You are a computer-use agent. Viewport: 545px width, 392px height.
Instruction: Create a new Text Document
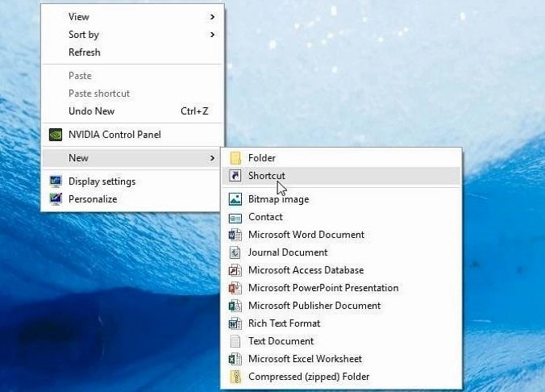click(281, 341)
